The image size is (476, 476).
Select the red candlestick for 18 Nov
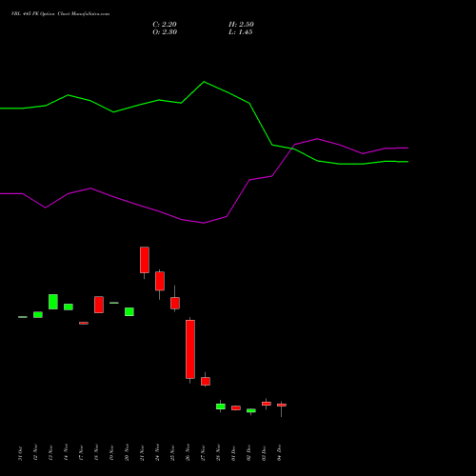[99, 305]
